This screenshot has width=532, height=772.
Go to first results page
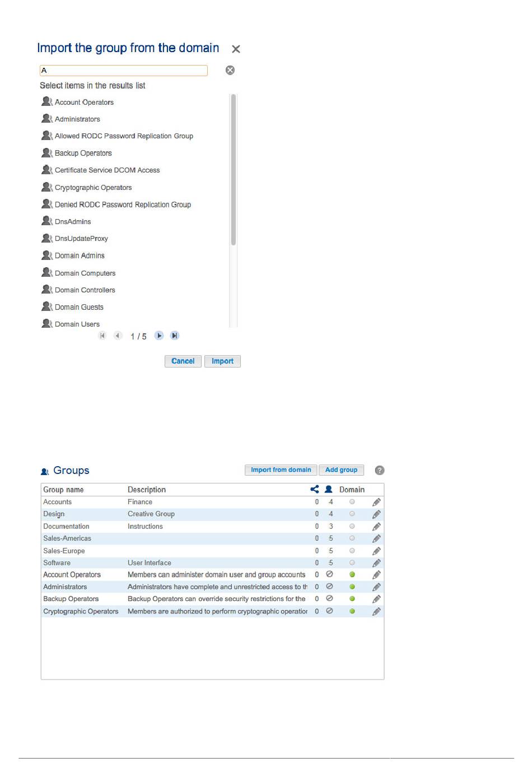coord(102,336)
